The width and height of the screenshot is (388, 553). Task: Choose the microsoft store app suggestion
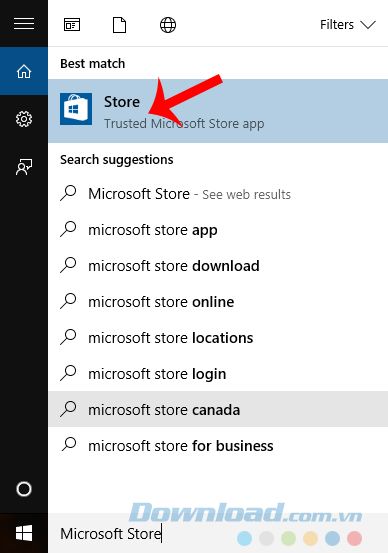218,230
